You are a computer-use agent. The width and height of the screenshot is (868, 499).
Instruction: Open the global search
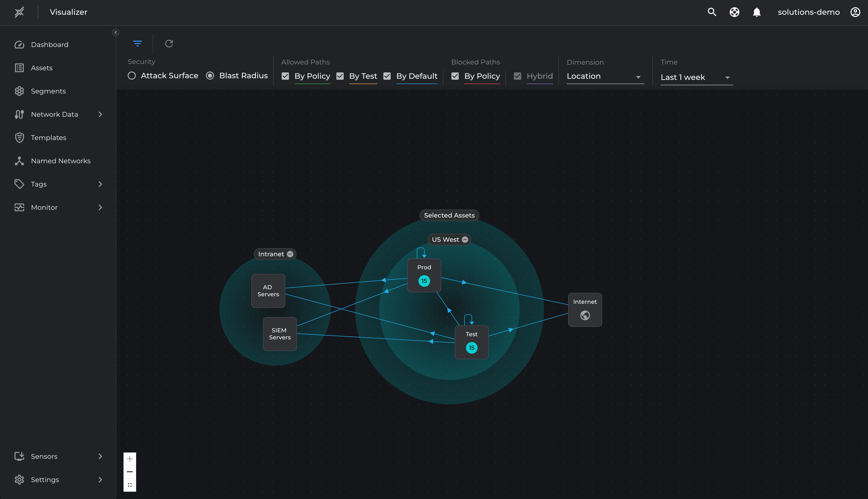712,12
